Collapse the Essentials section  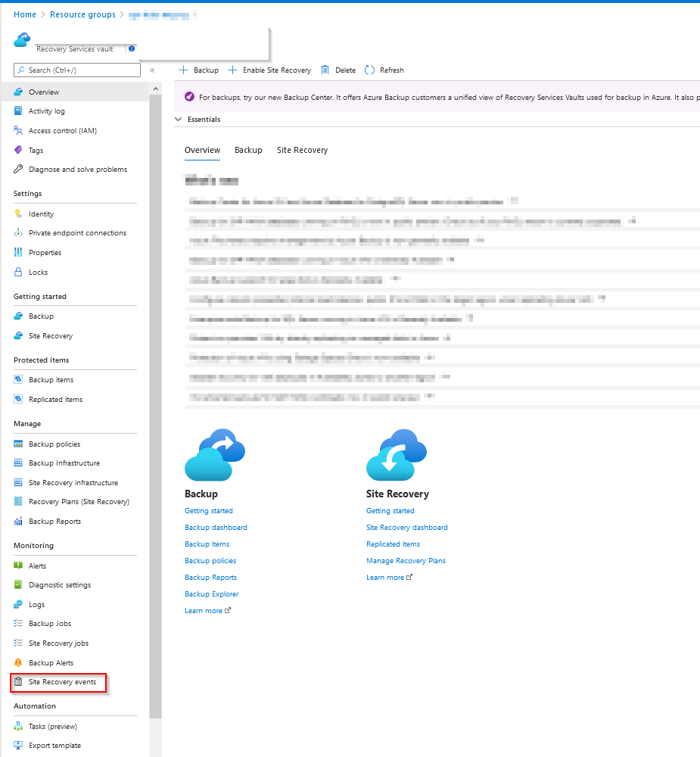tap(178, 120)
